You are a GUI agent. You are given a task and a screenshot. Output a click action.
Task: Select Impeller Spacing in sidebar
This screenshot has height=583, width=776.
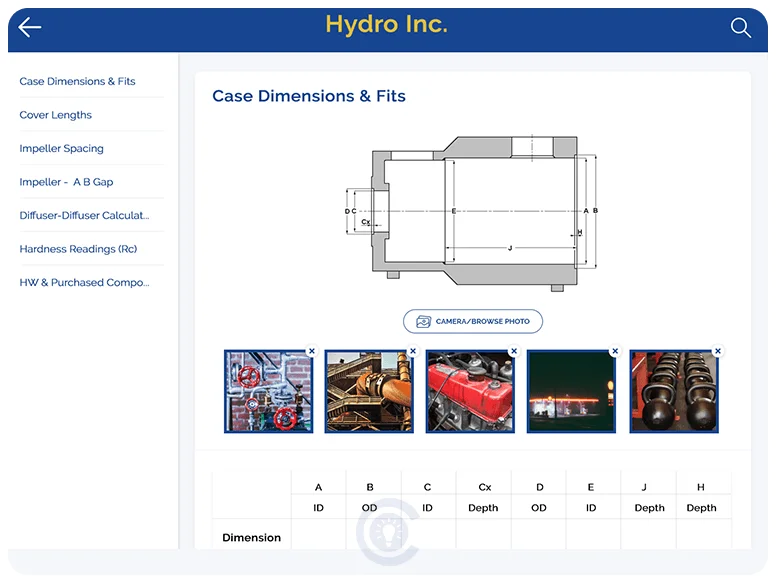61,148
